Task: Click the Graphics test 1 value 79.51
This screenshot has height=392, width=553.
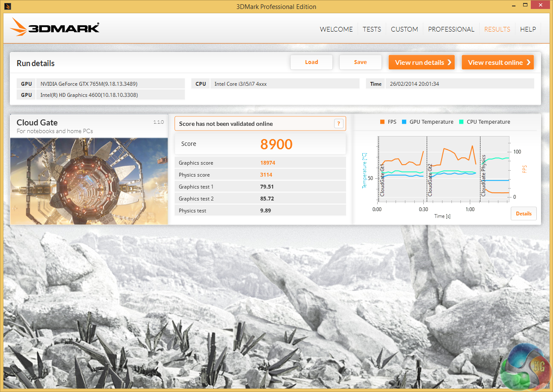Action: coord(267,187)
